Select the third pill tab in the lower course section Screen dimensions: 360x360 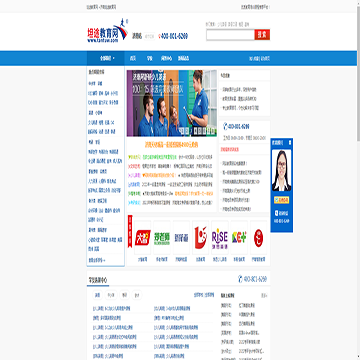pos(124,295)
